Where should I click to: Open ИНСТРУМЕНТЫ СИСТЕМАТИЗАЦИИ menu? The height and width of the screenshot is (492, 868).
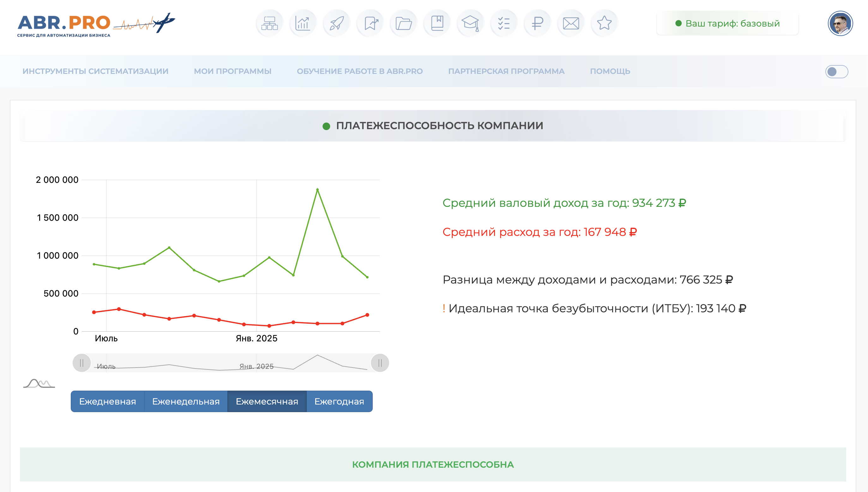95,71
